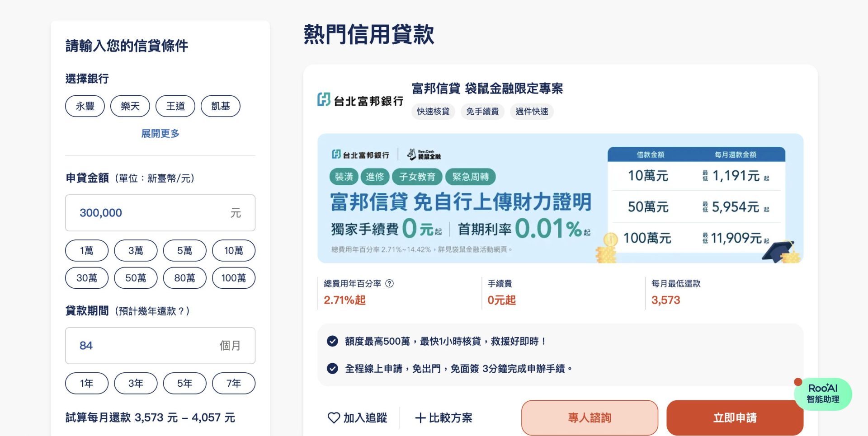Viewport: 868px width, 436px height.
Task: Click the 試算每月還款 estimate text
Action: (x=150, y=417)
